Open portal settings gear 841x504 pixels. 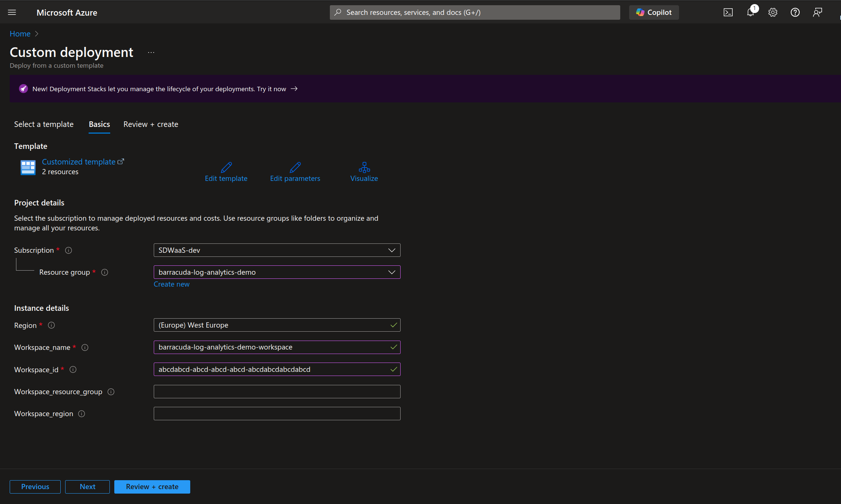point(773,12)
